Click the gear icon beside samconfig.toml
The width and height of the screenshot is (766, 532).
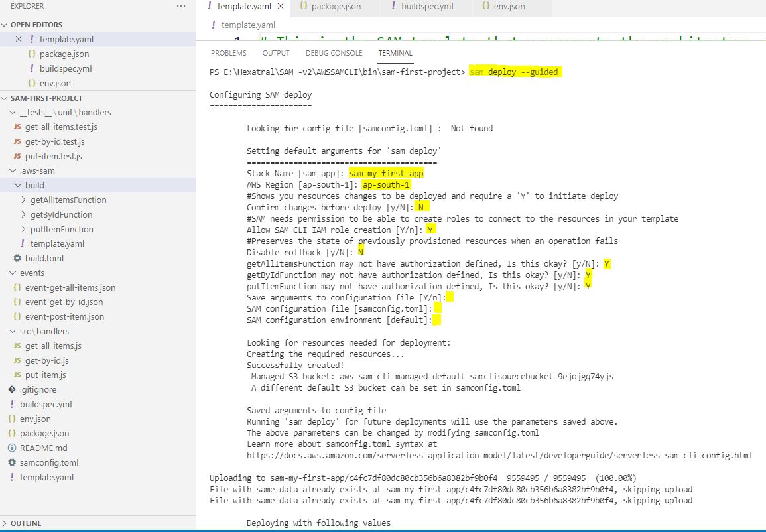12,462
